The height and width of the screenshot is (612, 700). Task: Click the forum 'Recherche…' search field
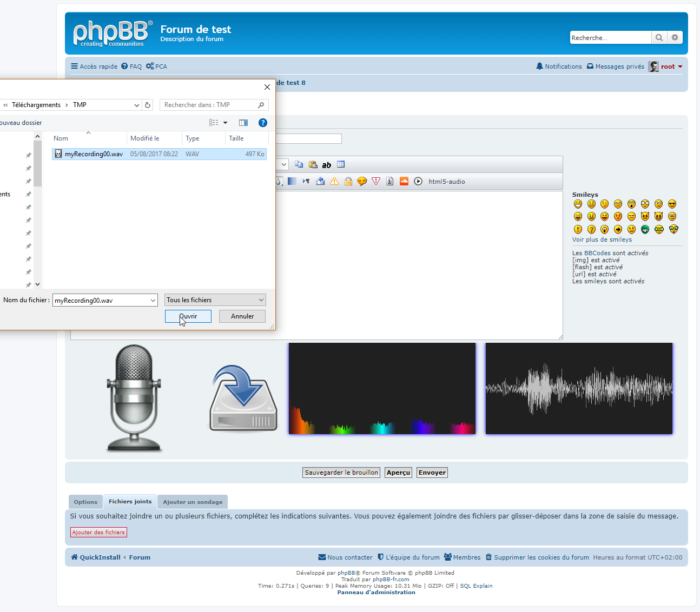click(610, 37)
